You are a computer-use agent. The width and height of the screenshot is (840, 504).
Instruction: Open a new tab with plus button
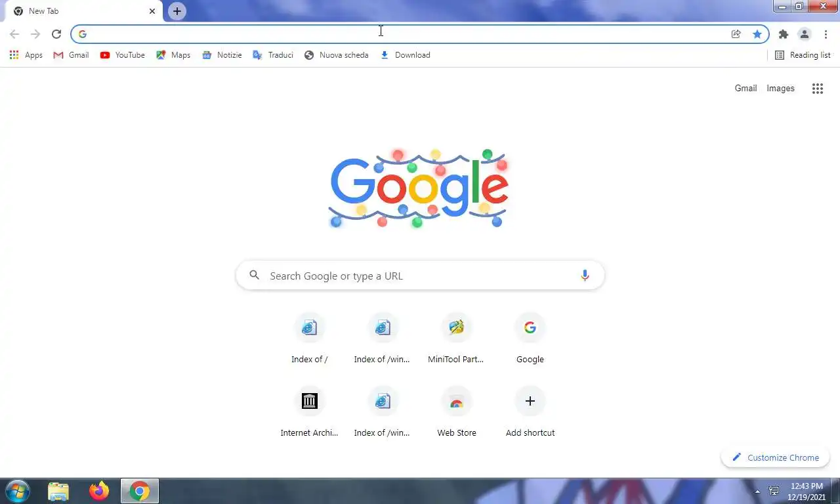pos(177,11)
